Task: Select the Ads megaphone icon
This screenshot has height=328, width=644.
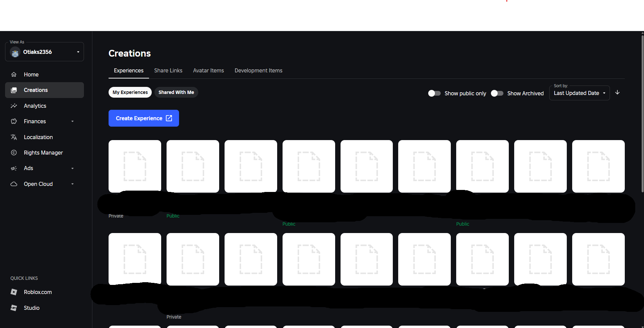Action: coord(14,168)
